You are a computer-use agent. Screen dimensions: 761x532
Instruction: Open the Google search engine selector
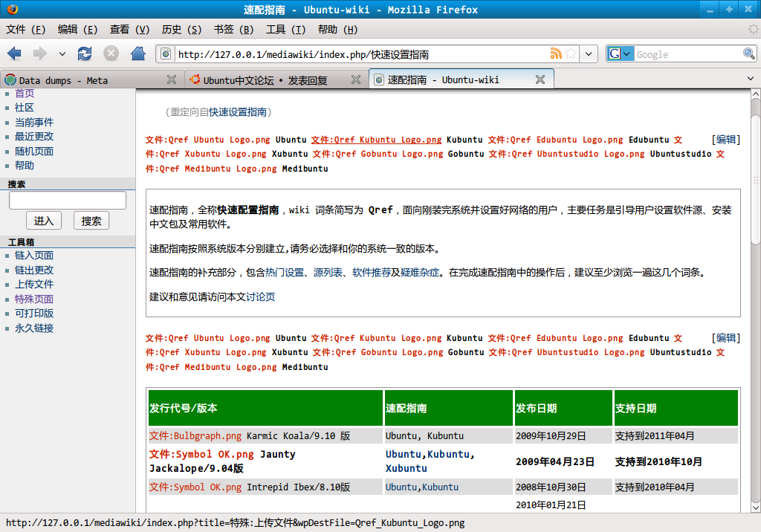(621, 54)
